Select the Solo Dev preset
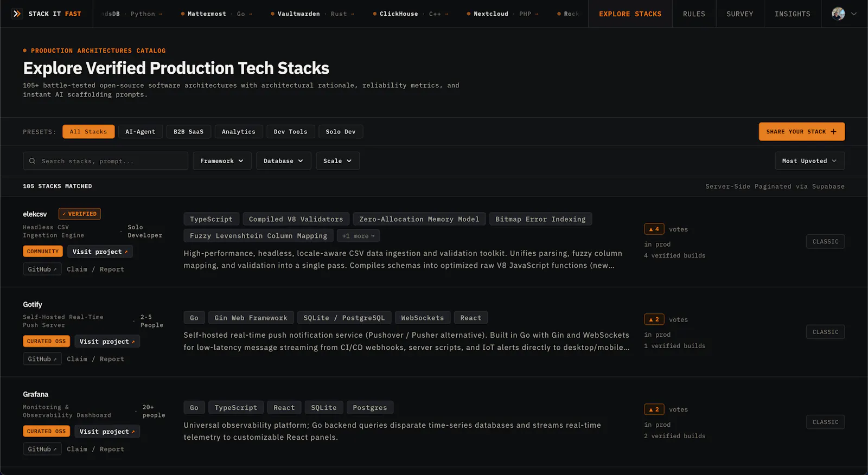Viewport: 868px width, 475px height. 341,132
